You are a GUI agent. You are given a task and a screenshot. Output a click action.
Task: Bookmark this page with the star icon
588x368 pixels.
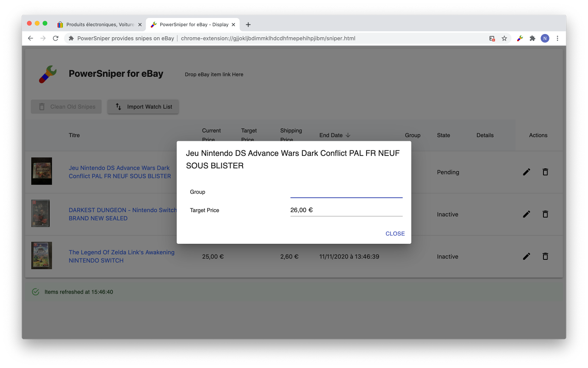504,38
